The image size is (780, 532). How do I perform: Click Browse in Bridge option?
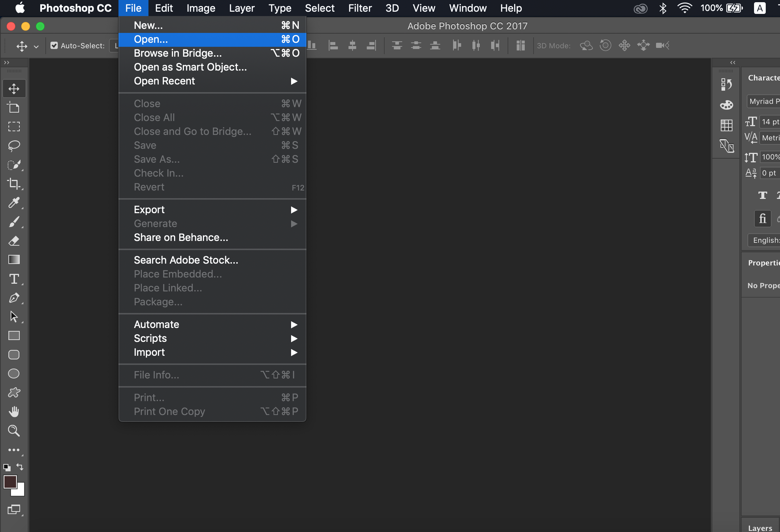coord(178,53)
